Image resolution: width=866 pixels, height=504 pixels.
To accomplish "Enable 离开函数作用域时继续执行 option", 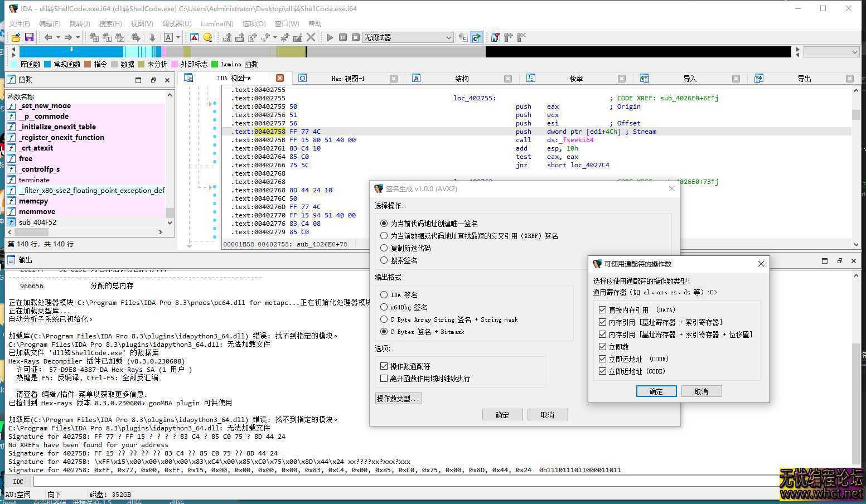I will coord(384,379).
